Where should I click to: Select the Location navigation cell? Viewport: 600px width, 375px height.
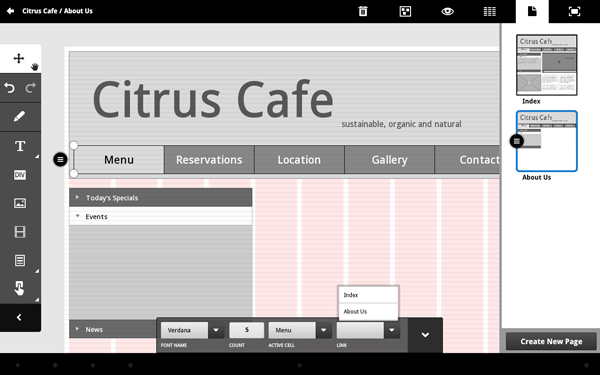click(299, 160)
